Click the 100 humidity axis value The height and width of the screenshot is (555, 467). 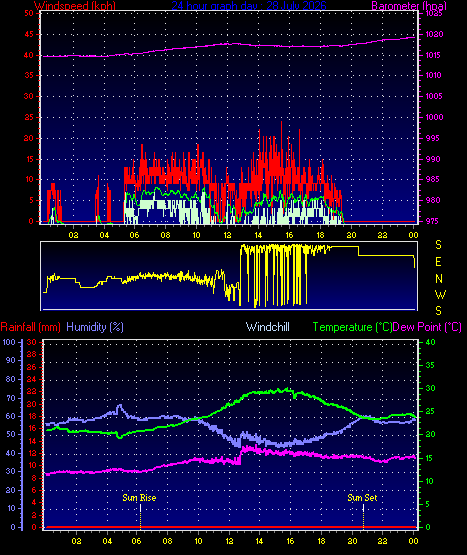pos(9,342)
